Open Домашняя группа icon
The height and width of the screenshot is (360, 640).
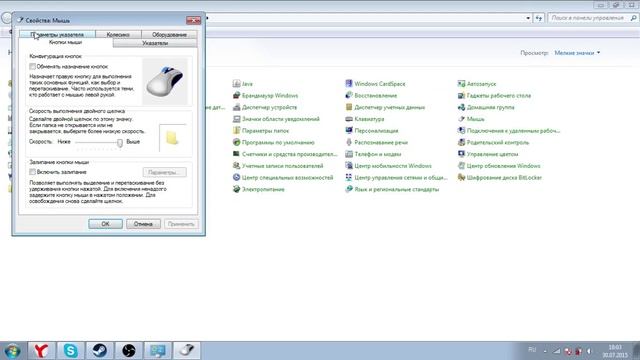coord(461,107)
